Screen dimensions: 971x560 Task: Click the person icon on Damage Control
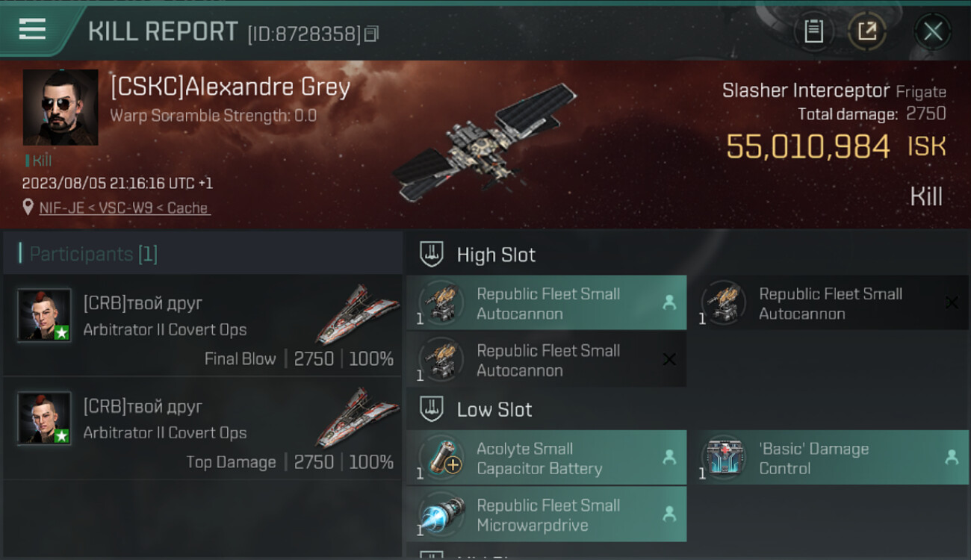[x=952, y=457]
